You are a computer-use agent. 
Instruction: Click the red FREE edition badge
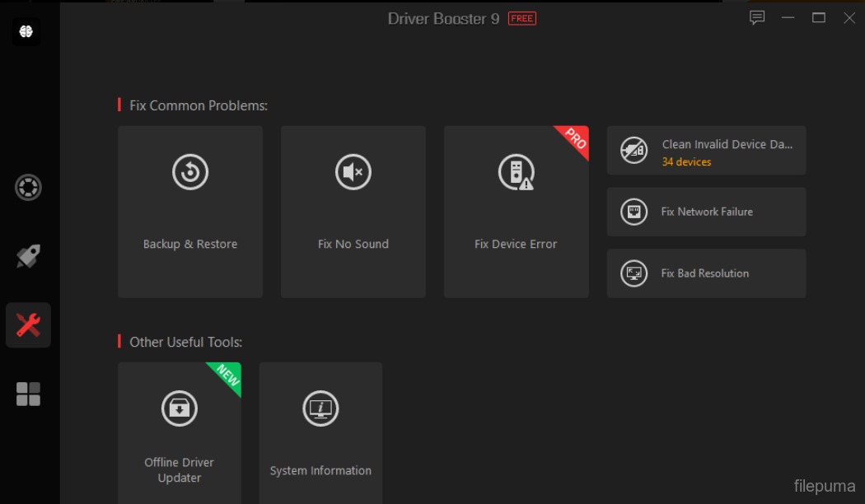pyautogui.click(x=522, y=18)
